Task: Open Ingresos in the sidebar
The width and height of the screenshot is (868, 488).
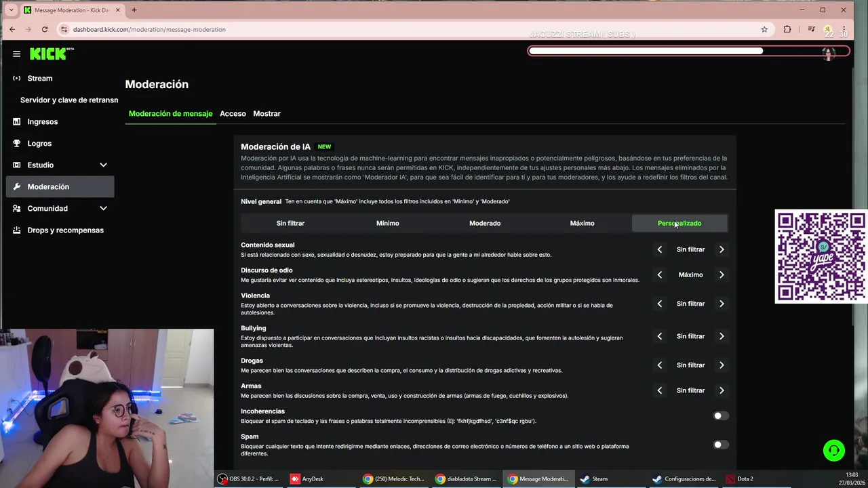Action: pos(43,121)
